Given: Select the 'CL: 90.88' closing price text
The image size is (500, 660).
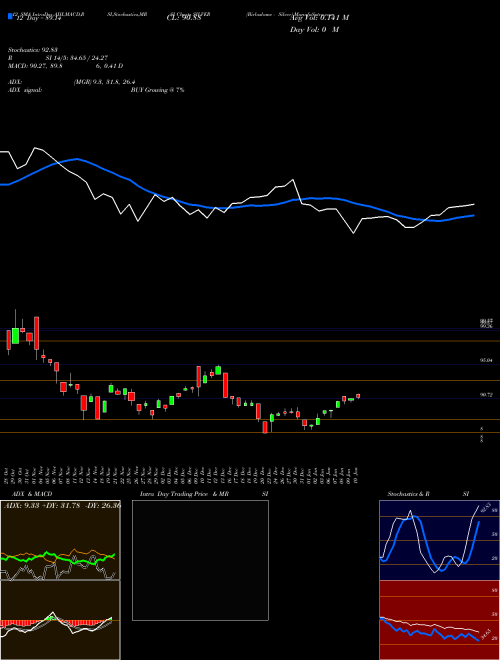Looking at the screenshot, I should pyautogui.click(x=183, y=19).
